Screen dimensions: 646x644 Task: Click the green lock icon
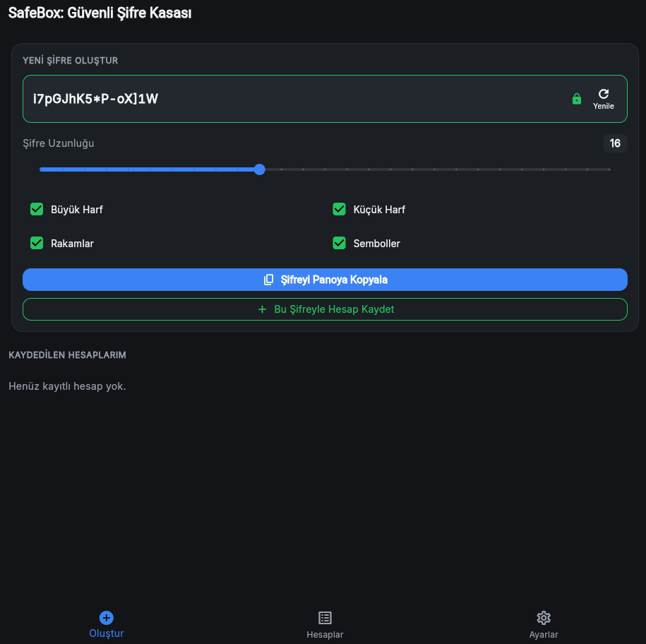point(576,99)
